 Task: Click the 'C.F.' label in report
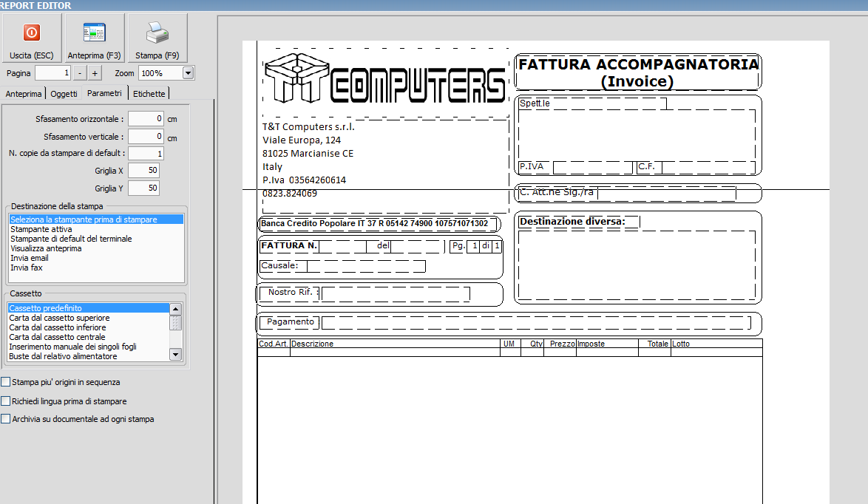646,166
